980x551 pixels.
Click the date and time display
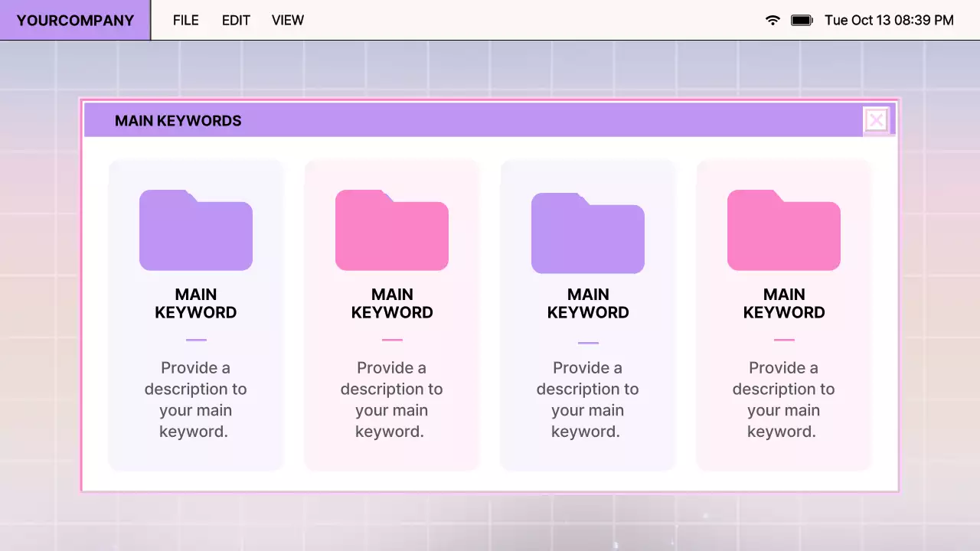pos(889,21)
